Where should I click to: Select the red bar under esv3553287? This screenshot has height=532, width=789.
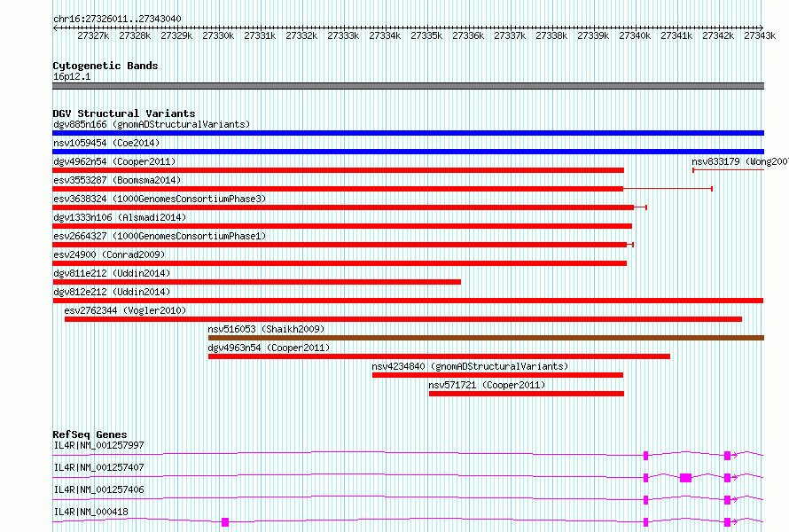[x=338, y=189]
